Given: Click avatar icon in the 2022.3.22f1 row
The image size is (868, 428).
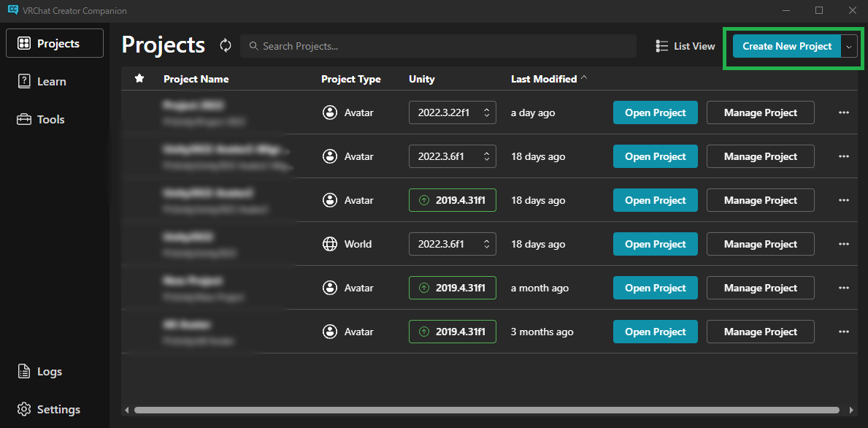Looking at the screenshot, I should (330, 112).
